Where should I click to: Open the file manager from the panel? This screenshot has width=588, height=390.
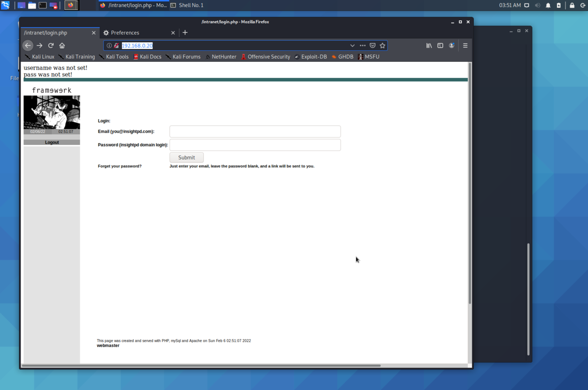(32, 5)
